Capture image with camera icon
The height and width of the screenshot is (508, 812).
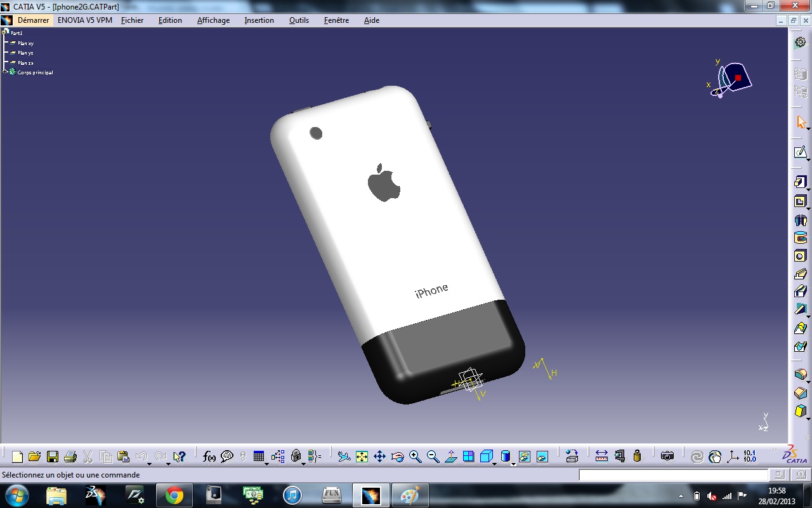pos(667,457)
